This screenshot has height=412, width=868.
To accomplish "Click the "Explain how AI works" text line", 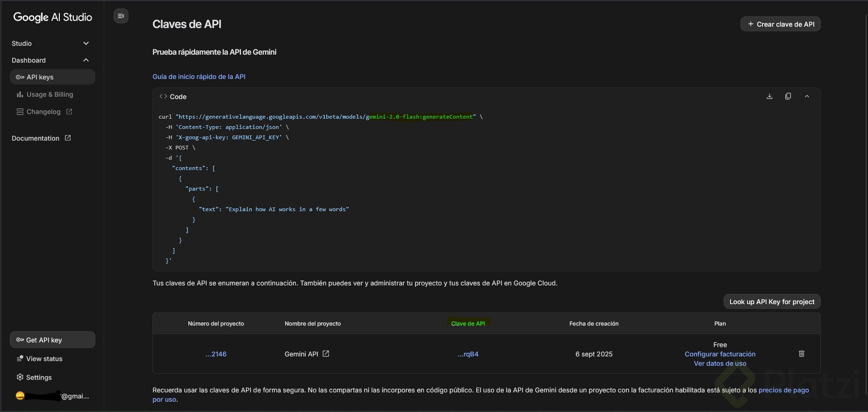I will click(274, 209).
